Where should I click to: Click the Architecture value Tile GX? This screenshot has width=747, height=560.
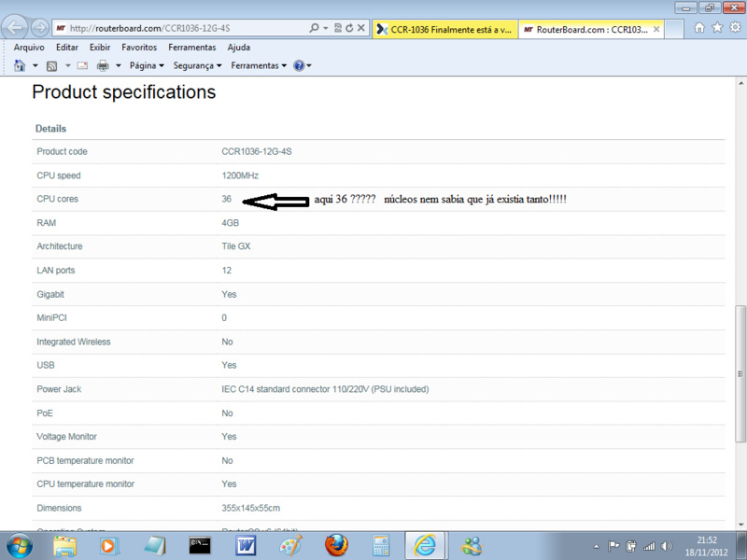[x=236, y=246]
